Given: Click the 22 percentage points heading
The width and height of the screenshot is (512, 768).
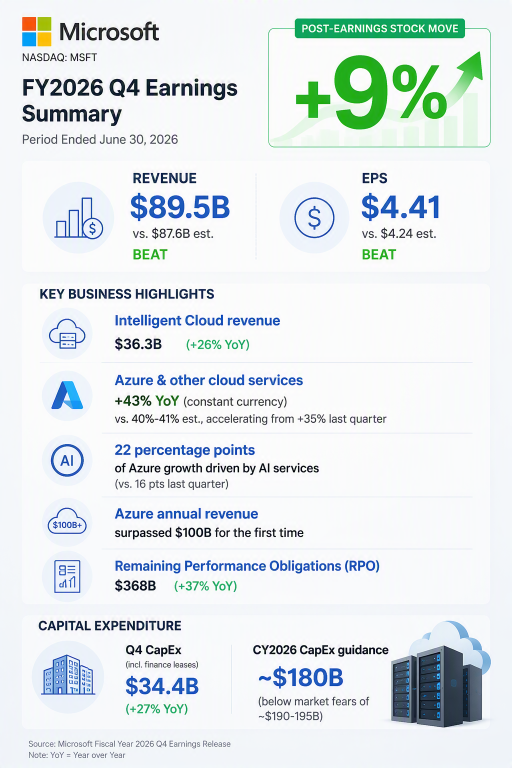Looking at the screenshot, I should 185,450.
